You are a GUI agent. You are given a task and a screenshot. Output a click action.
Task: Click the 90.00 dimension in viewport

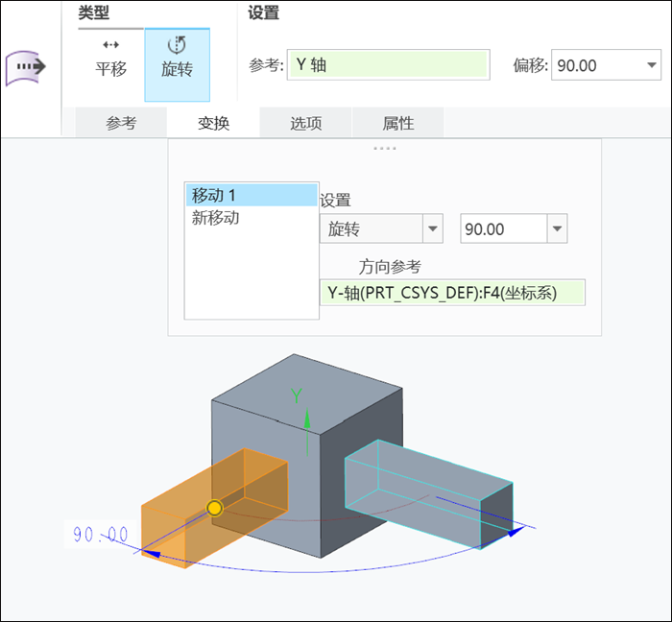[100, 535]
